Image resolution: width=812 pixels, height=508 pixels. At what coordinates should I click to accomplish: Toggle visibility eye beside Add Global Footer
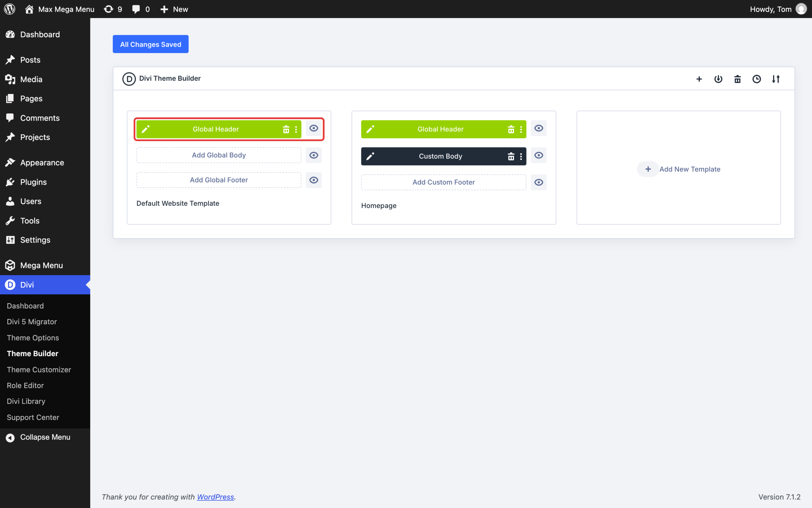coord(314,180)
